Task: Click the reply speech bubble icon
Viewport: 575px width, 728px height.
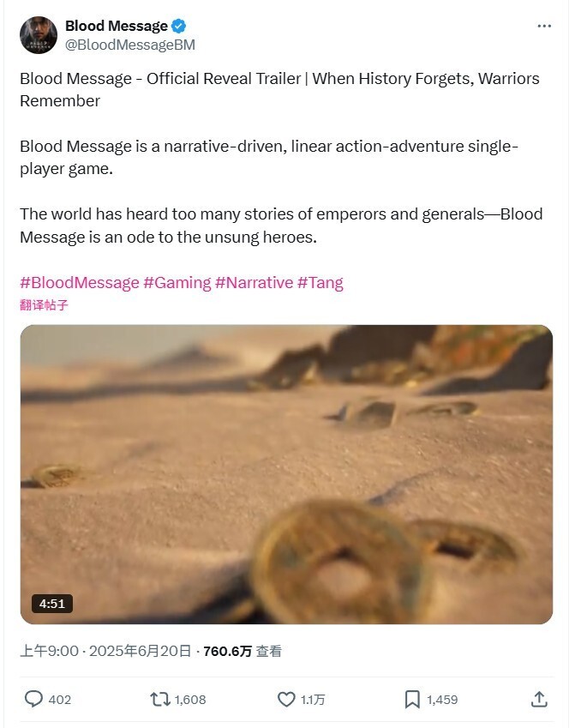Action: (33, 699)
